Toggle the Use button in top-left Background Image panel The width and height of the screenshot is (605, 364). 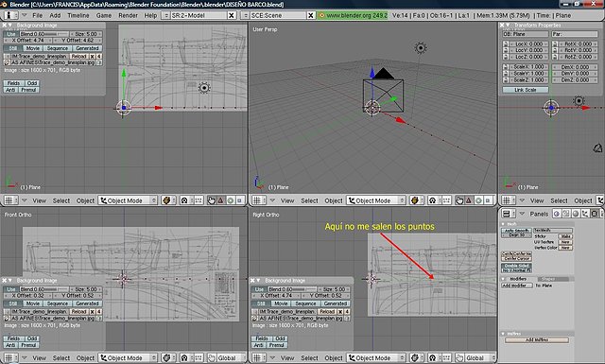(x=11, y=34)
